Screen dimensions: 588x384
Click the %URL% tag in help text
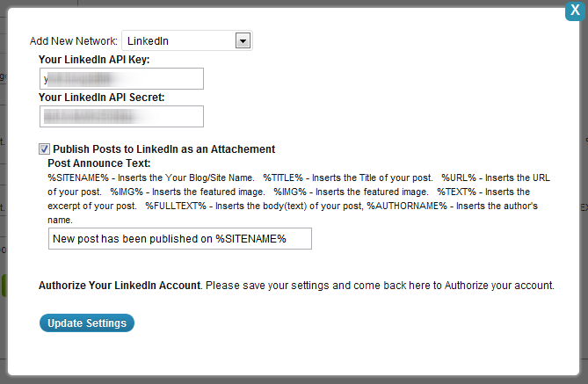(459, 178)
